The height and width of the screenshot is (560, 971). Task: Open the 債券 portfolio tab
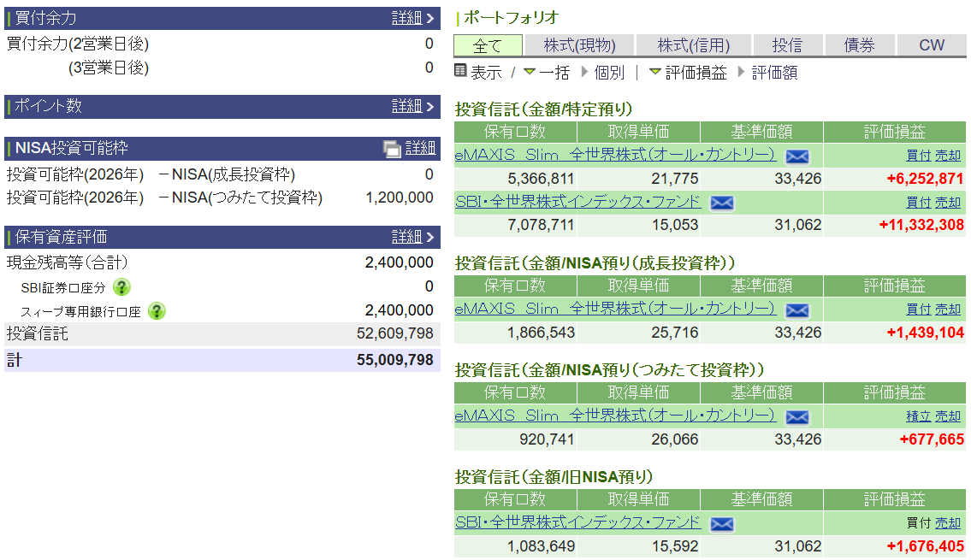click(x=859, y=45)
